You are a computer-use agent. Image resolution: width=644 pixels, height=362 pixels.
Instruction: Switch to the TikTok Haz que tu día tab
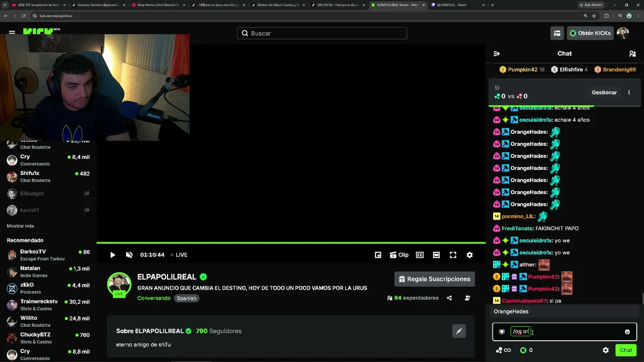(x=337, y=5)
